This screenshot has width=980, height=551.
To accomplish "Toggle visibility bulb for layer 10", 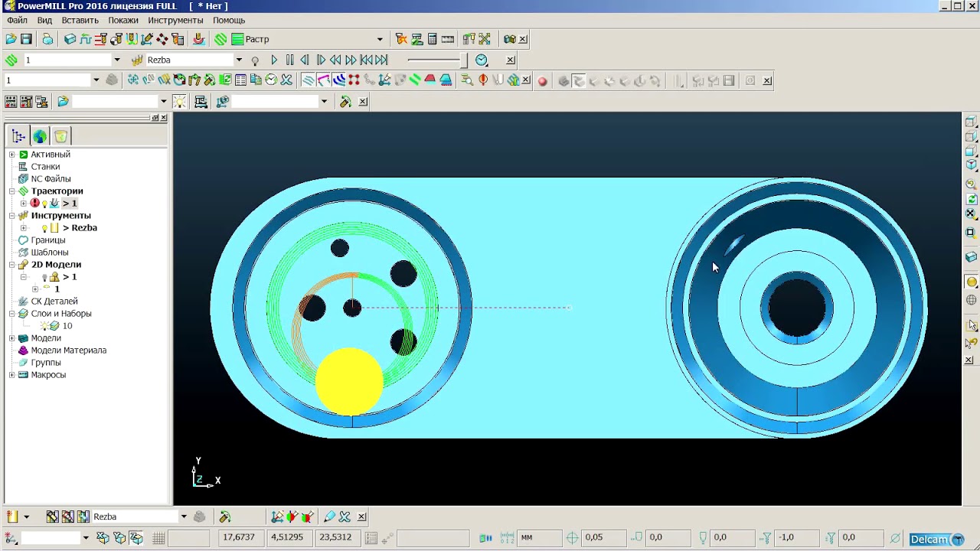I will [44, 326].
